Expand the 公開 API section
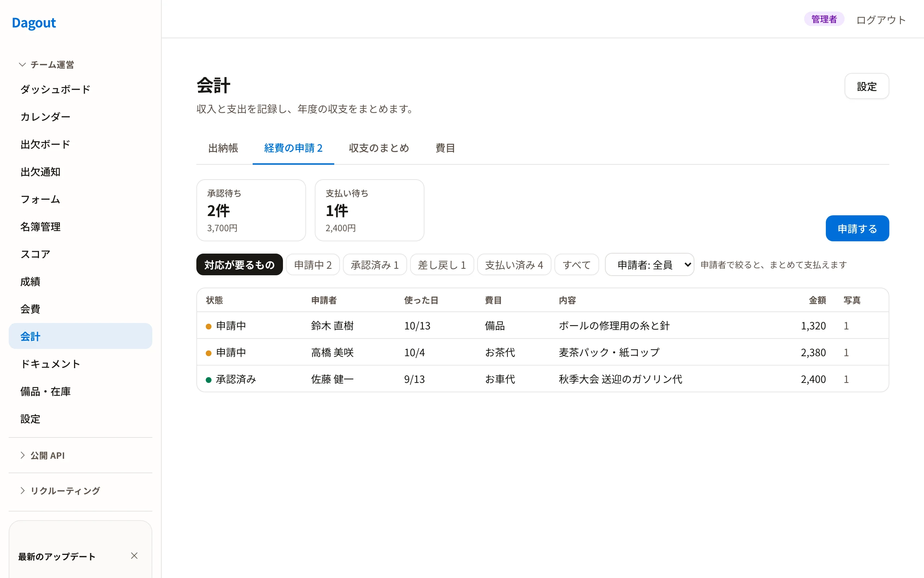The height and width of the screenshot is (578, 924). point(42,455)
